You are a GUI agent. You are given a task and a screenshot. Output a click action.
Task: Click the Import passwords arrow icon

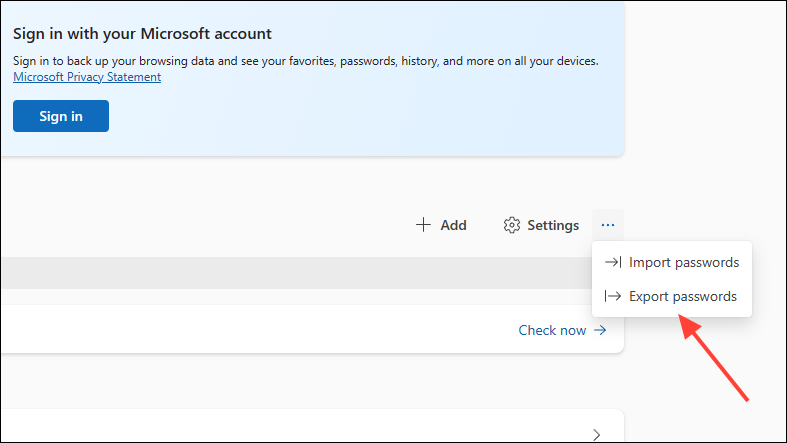pos(613,263)
